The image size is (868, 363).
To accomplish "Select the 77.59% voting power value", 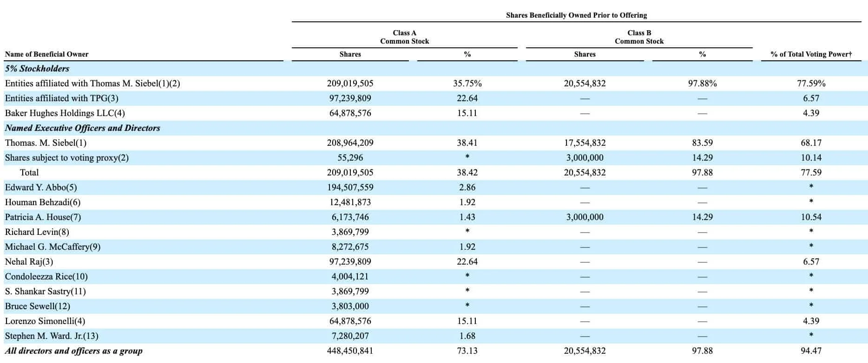I will coord(811,84).
